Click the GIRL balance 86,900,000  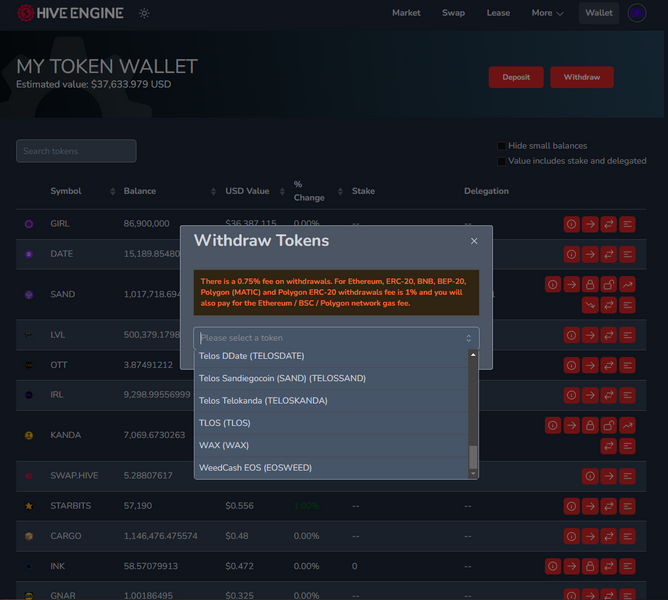147,224
